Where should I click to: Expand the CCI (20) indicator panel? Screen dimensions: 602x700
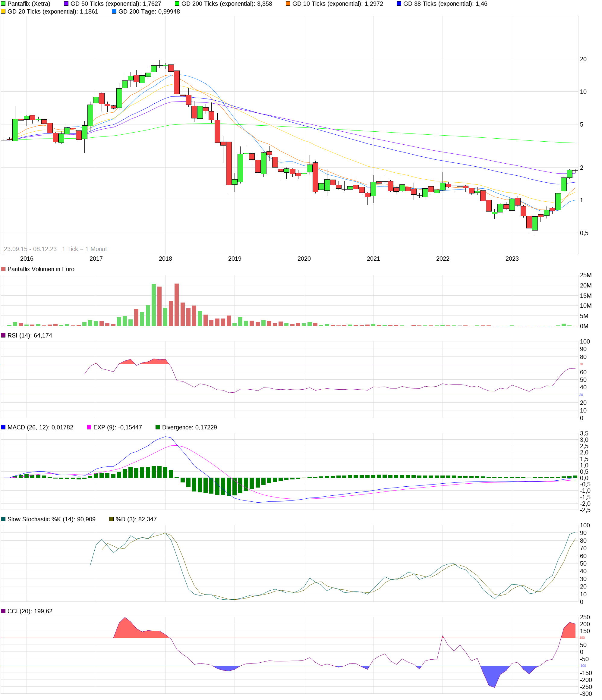click(4, 611)
